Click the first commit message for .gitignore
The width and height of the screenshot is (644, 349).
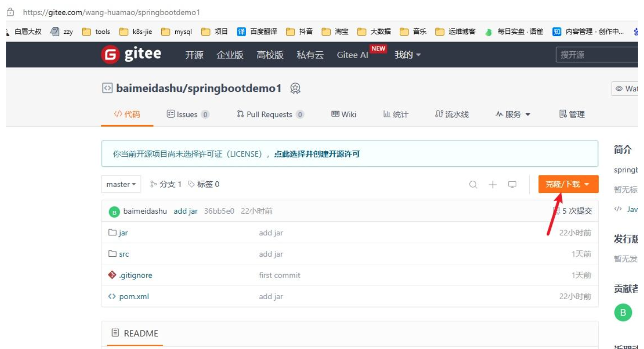point(280,276)
